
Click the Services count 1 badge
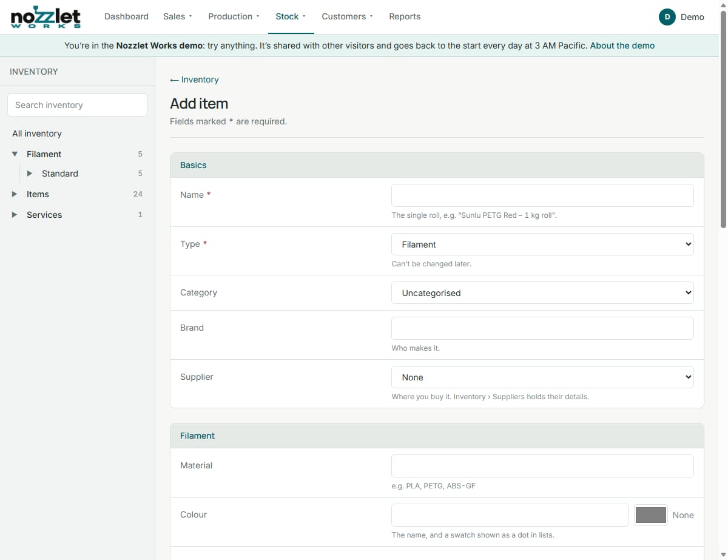tap(140, 215)
